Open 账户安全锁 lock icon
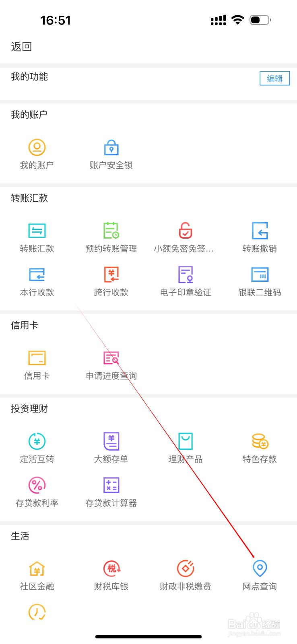 click(111, 147)
